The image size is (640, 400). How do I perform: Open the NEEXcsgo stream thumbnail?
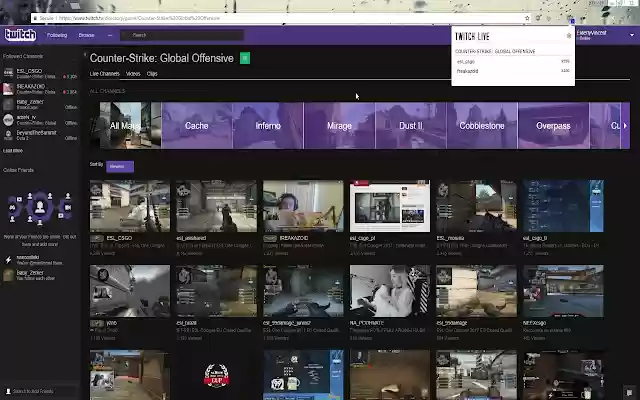[x=563, y=291]
